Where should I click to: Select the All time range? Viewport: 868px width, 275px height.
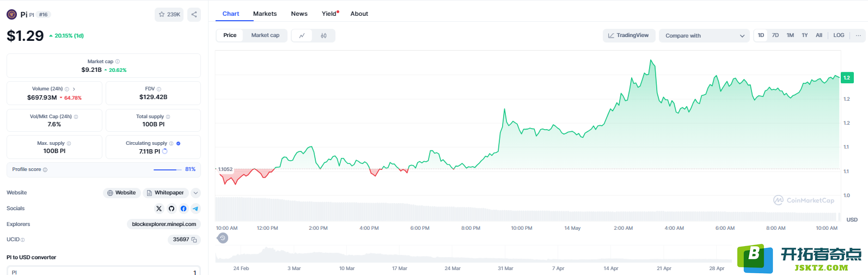point(819,35)
